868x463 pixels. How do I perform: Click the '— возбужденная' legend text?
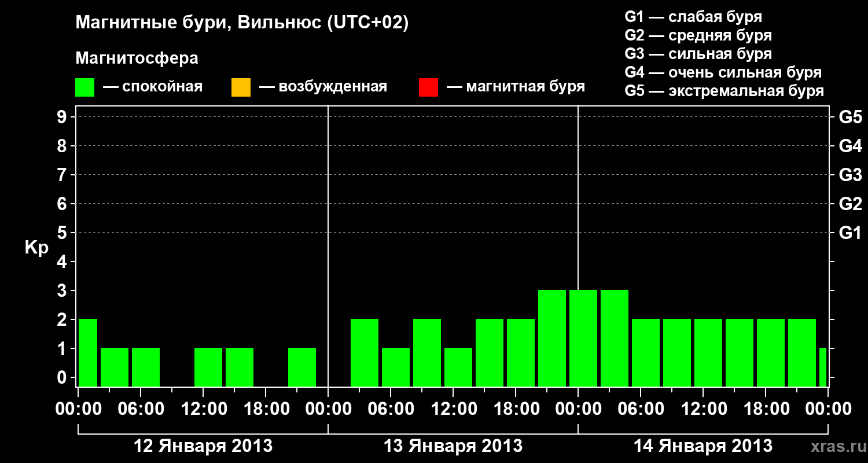click(x=323, y=87)
